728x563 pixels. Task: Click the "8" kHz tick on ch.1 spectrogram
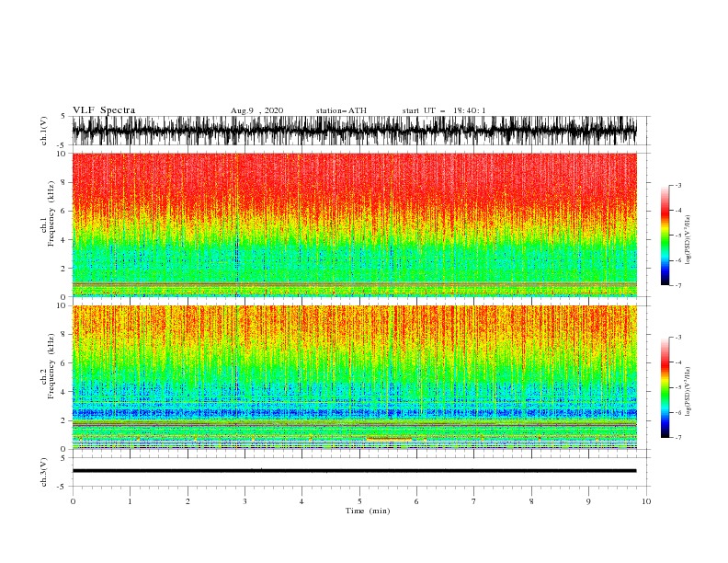click(63, 182)
